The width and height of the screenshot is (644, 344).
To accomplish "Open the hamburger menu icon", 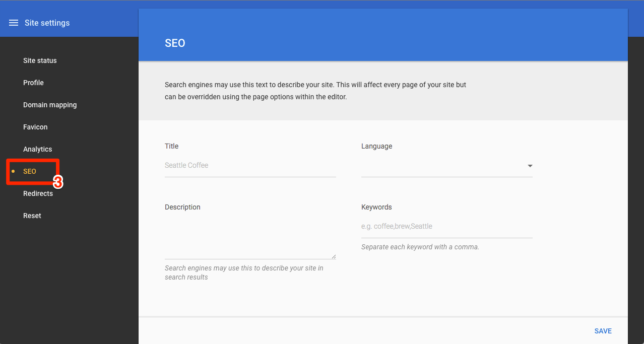I will pos(14,23).
